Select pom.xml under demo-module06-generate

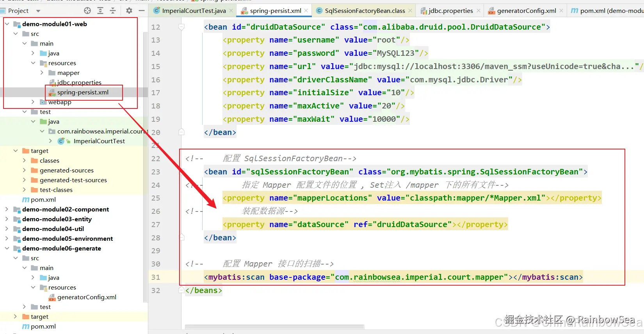[43, 326]
